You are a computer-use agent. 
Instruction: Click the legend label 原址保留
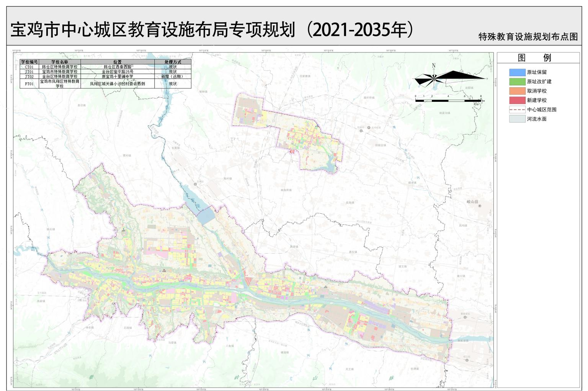point(537,72)
